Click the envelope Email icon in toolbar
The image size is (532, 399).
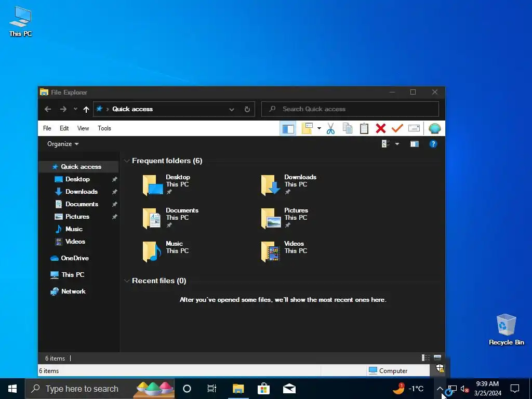point(414,128)
